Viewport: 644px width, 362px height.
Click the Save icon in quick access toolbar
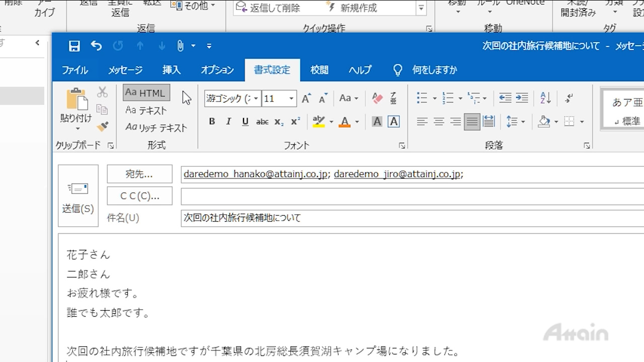coord(74,46)
